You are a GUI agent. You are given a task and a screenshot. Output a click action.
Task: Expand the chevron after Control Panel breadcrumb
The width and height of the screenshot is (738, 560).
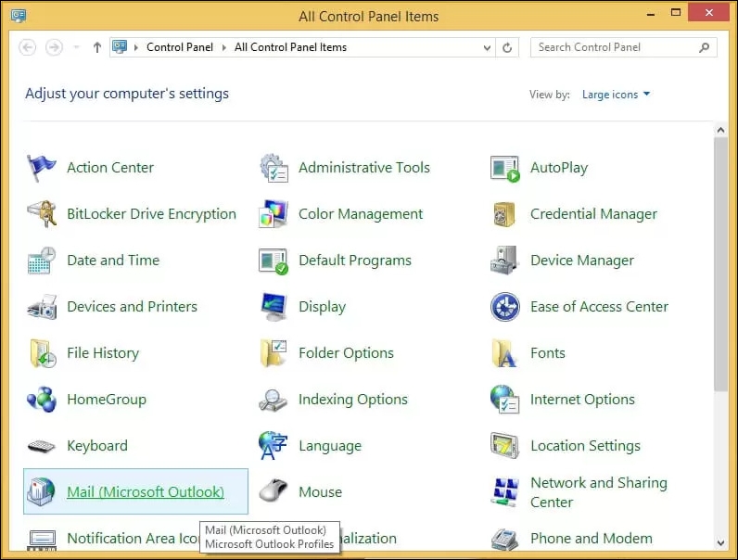(224, 47)
